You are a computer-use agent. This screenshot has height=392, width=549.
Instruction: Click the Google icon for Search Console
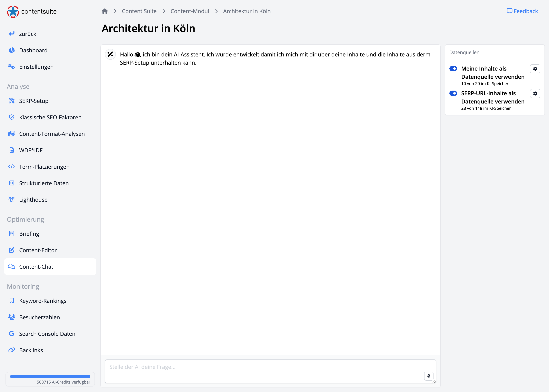coord(12,334)
